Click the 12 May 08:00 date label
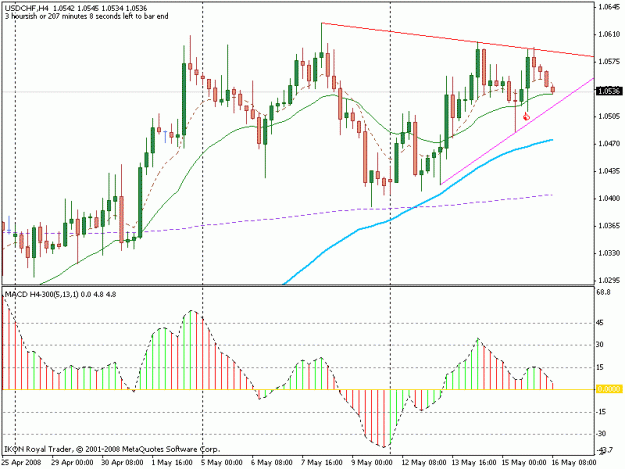This screenshot has height=469, width=625. click(424, 462)
